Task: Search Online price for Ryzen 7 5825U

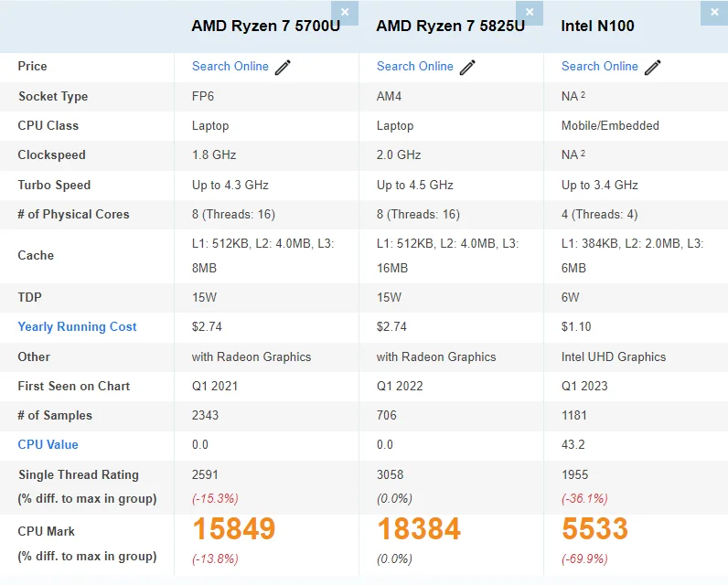Action: (x=415, y=66)
